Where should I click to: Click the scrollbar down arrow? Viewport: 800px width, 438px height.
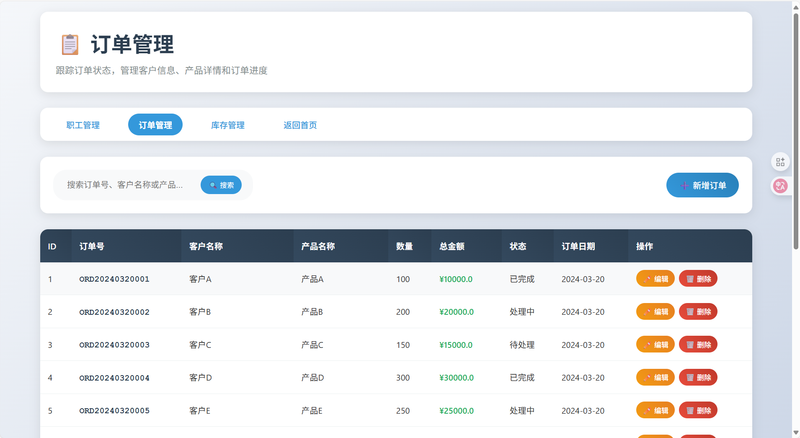pos(795,433)
